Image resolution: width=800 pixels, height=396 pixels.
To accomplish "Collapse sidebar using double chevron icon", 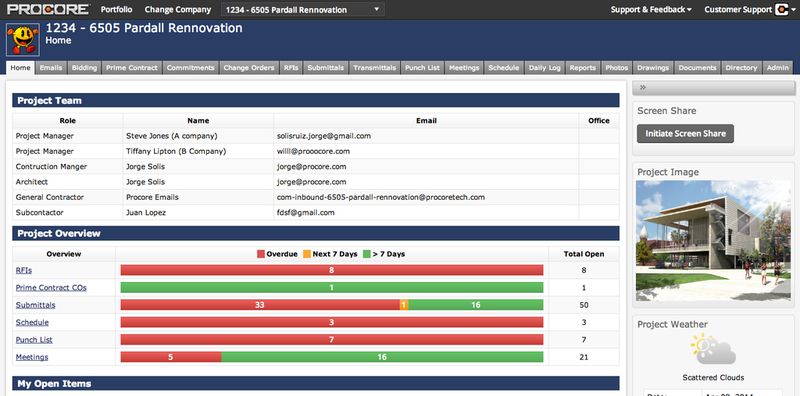I will pyautogui.click(x=643, y=87).
